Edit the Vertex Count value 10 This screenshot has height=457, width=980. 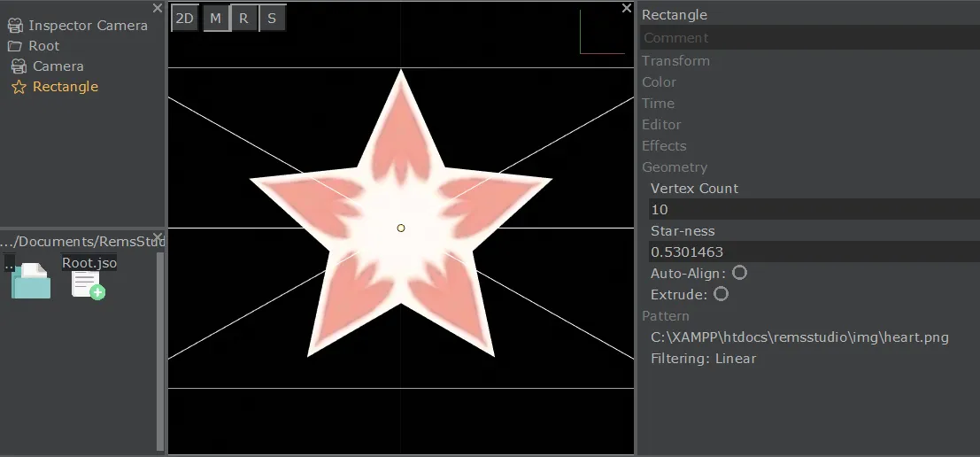point(814,209)
